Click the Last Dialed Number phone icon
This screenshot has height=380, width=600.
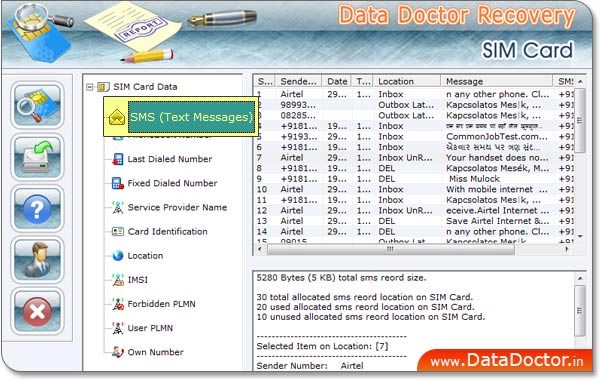[118, 159]
